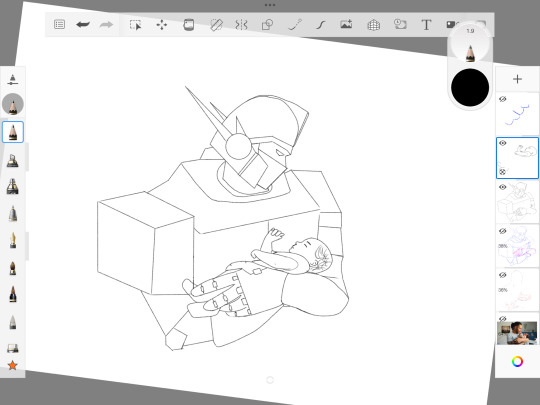Select the highlighted Pencil brush
Screen dimensions: 540x405
pos(13,132)
